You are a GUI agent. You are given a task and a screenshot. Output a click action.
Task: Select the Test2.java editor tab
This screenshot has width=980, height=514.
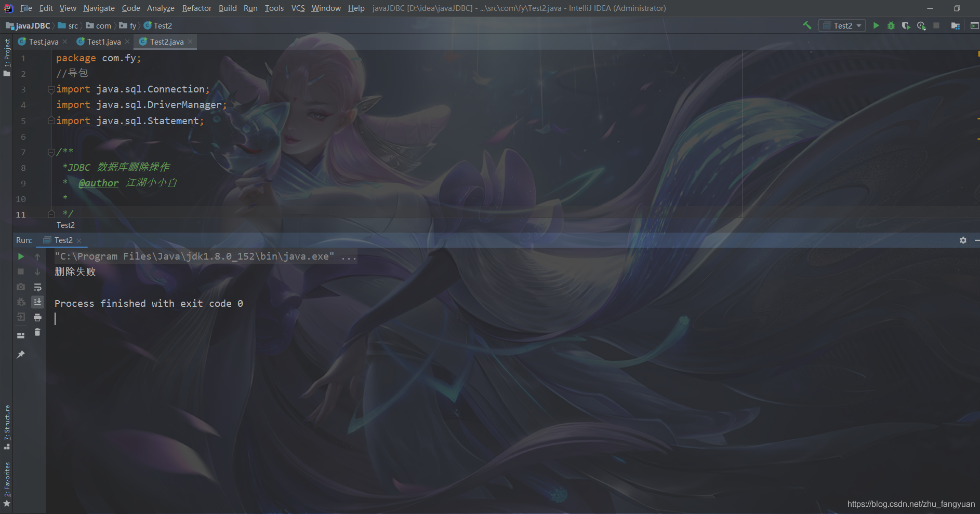point(166,42)
